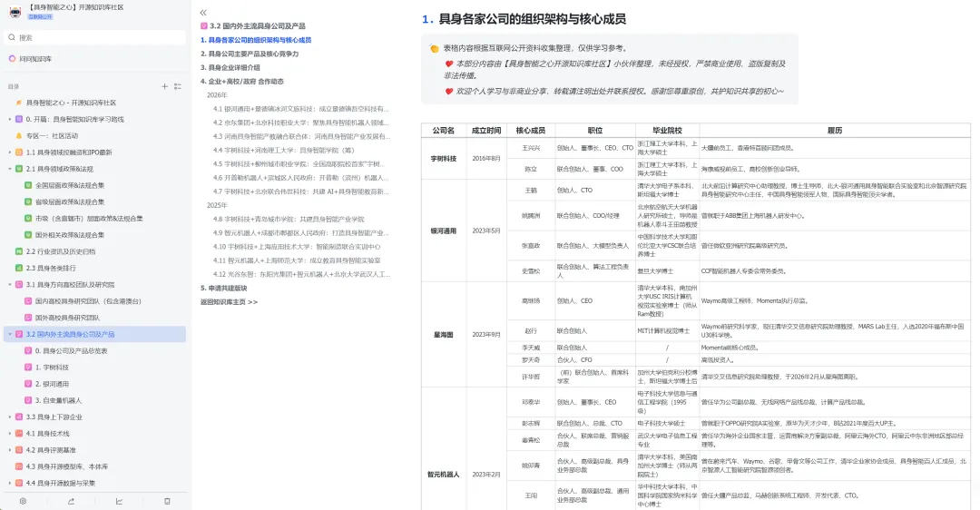Open 1. 宇树科技 page in sidebar
This screenshot has height=510, width=980.
pos(51,368)
